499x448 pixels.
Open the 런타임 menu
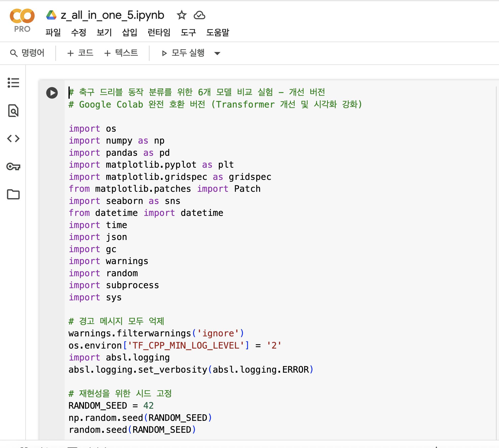[x=159, y=32]
